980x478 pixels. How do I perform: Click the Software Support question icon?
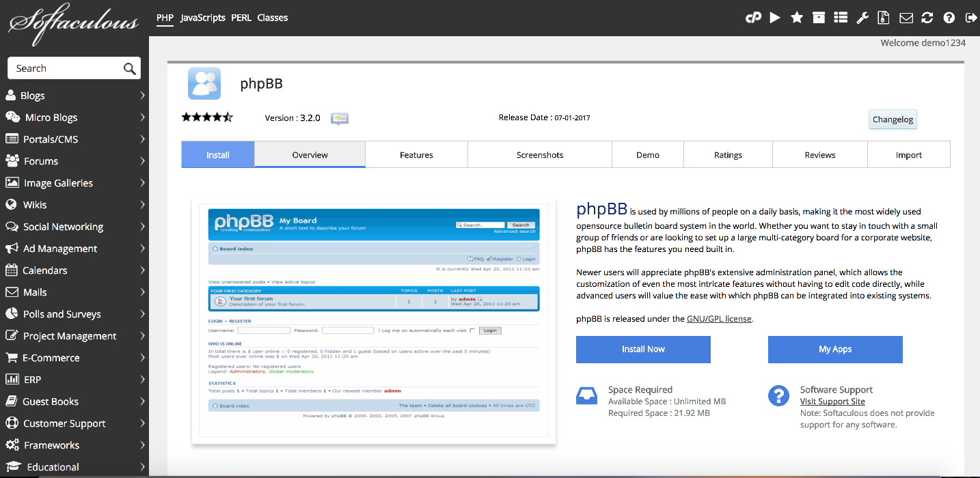[x=779, y=396]
